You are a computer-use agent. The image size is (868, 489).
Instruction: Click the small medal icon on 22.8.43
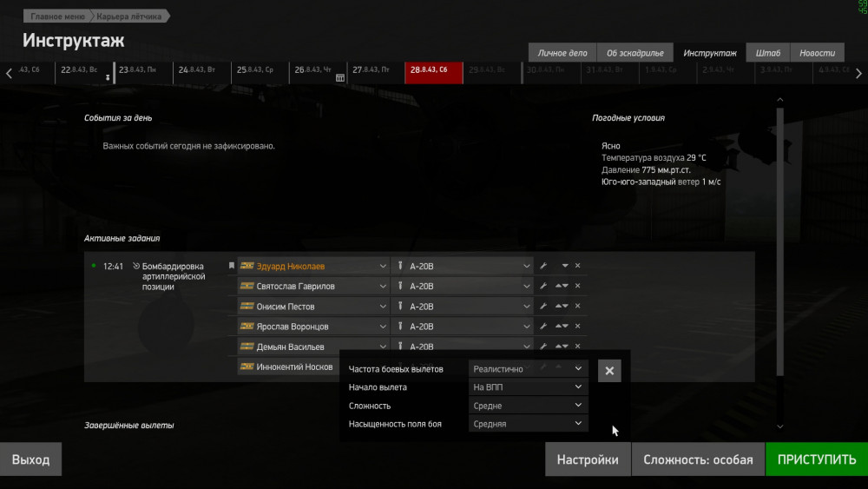pyautogui.click(x=108, y=77)
